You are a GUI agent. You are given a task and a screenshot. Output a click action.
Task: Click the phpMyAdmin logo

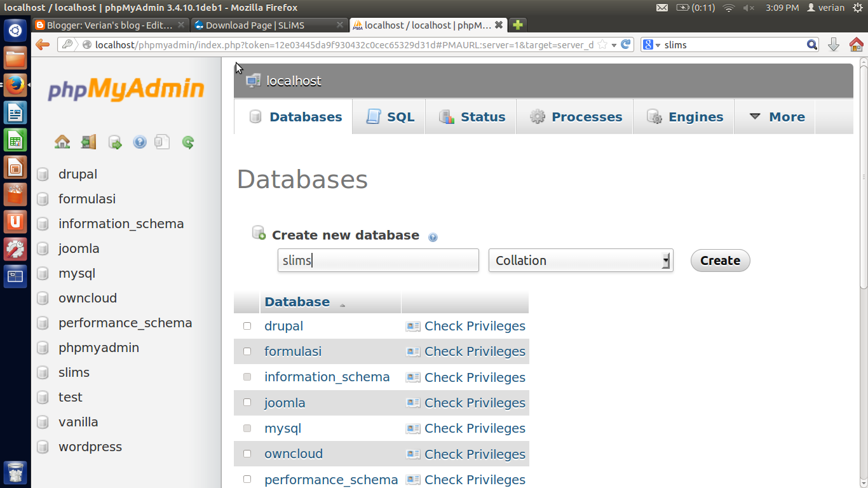pos(126,90)
